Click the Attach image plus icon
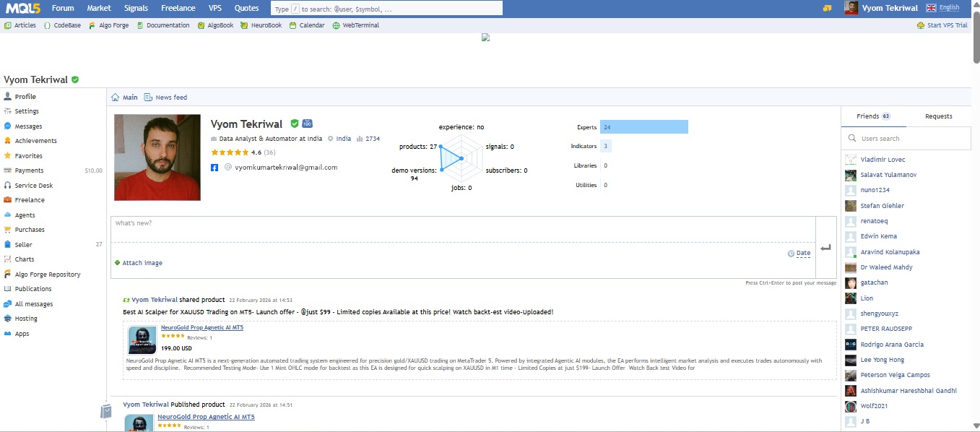 coord(117,263)
